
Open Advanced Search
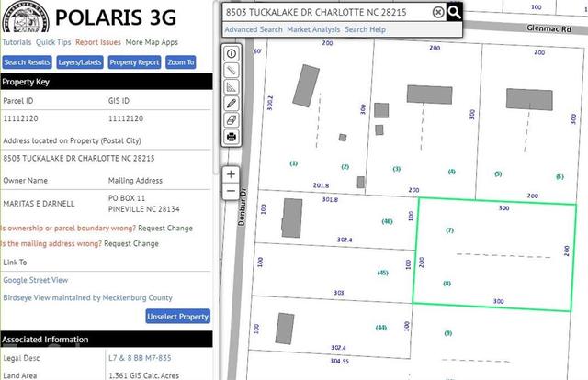point(254,30)
